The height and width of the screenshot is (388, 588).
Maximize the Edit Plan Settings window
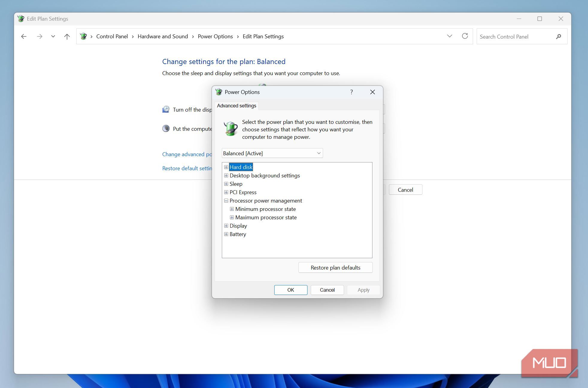tap(539, 19)
